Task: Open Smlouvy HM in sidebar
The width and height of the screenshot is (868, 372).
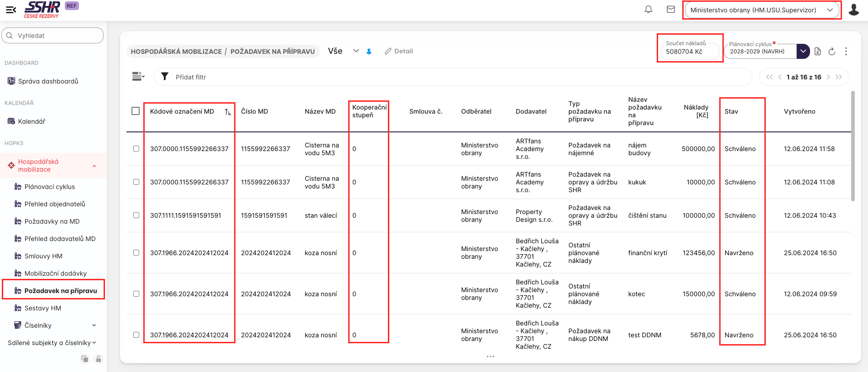Action: (x=43, y=256)
